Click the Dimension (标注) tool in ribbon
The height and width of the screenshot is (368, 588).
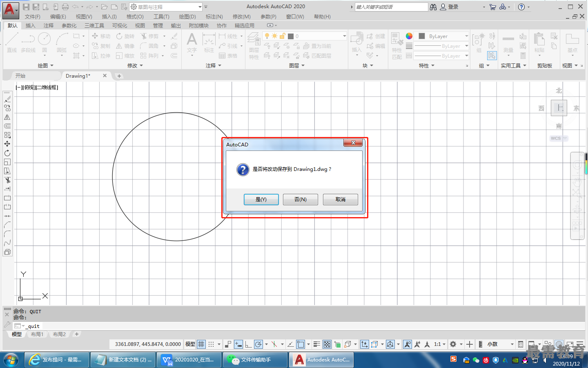[209, 43]
